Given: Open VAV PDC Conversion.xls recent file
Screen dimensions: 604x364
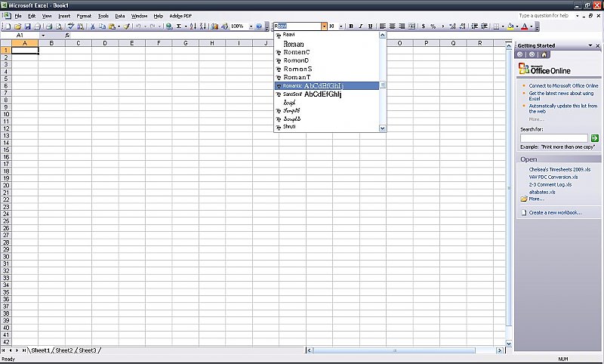Looking at the screenshot, I should [553, 177].
